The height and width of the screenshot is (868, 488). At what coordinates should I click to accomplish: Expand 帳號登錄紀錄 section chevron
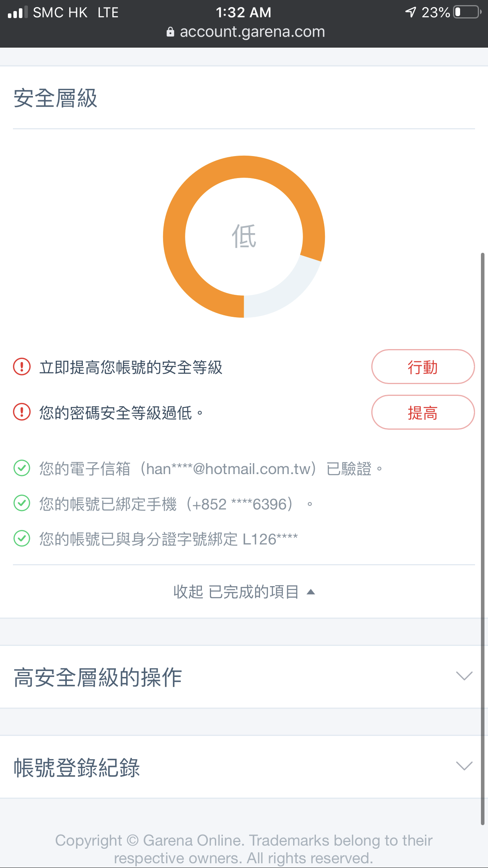tap(464, 766)
